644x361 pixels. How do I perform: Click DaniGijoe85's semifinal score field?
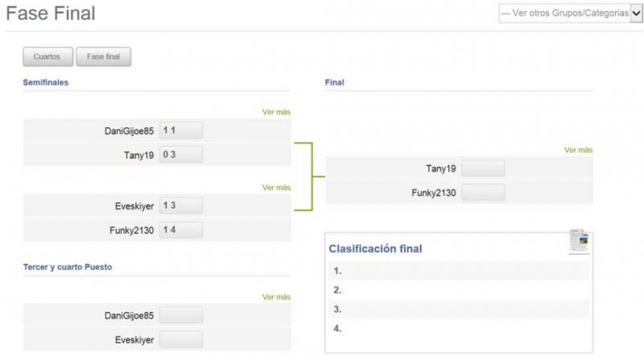point(180,131)
